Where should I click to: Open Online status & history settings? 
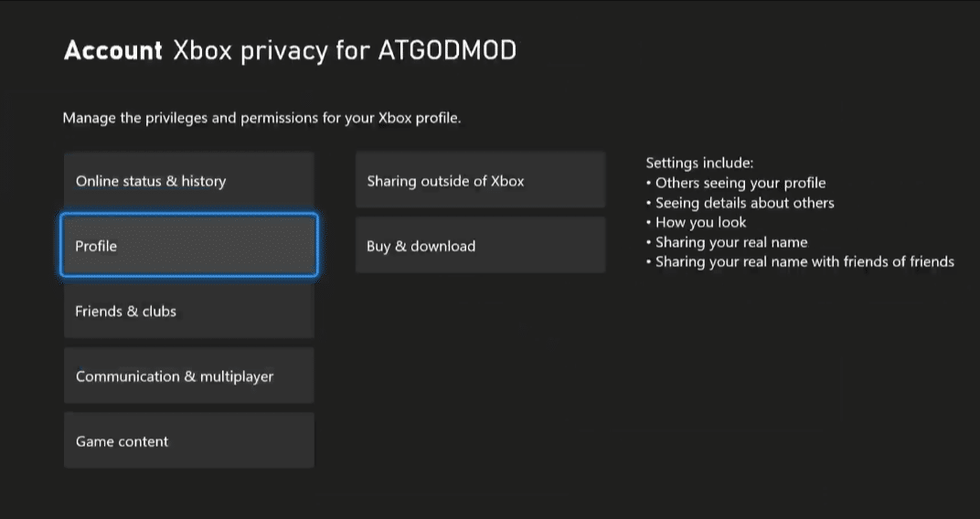click(188, 180)
